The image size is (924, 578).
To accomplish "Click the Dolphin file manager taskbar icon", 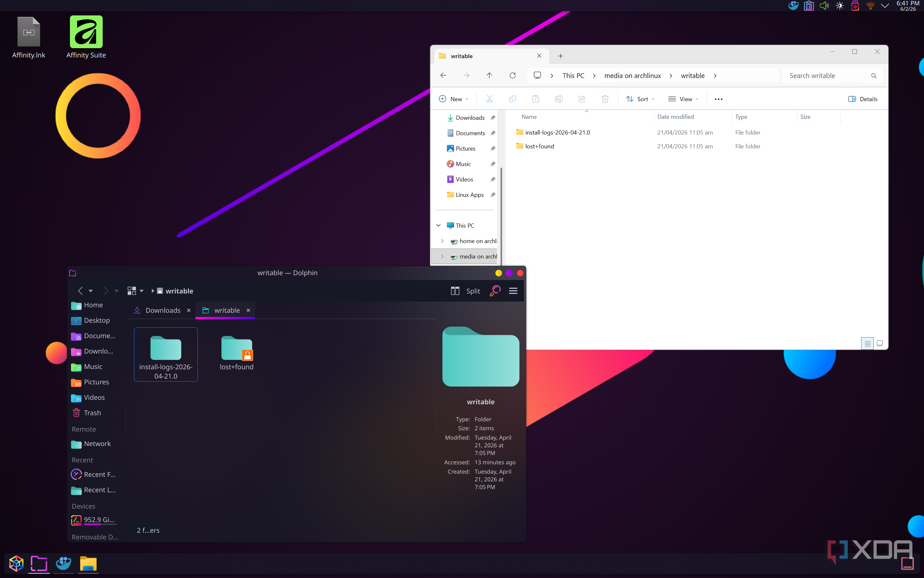I will [x=39, y=564].
